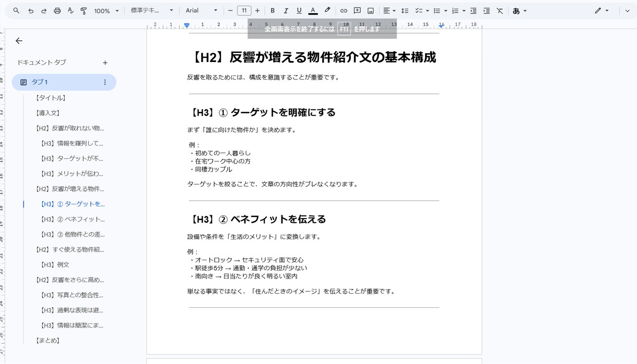Image resolution: width=637 pixels, height=364 pixels.
Task: Insert an image
Action: click(371, 10)
